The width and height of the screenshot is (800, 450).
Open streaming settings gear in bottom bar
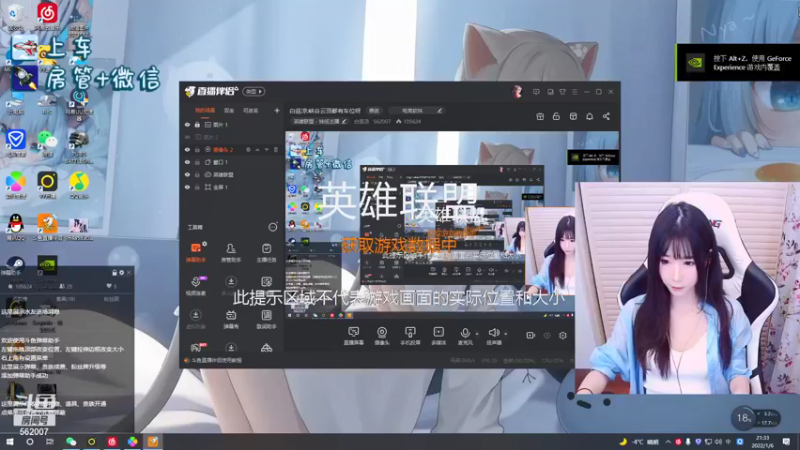coord(563,335)
